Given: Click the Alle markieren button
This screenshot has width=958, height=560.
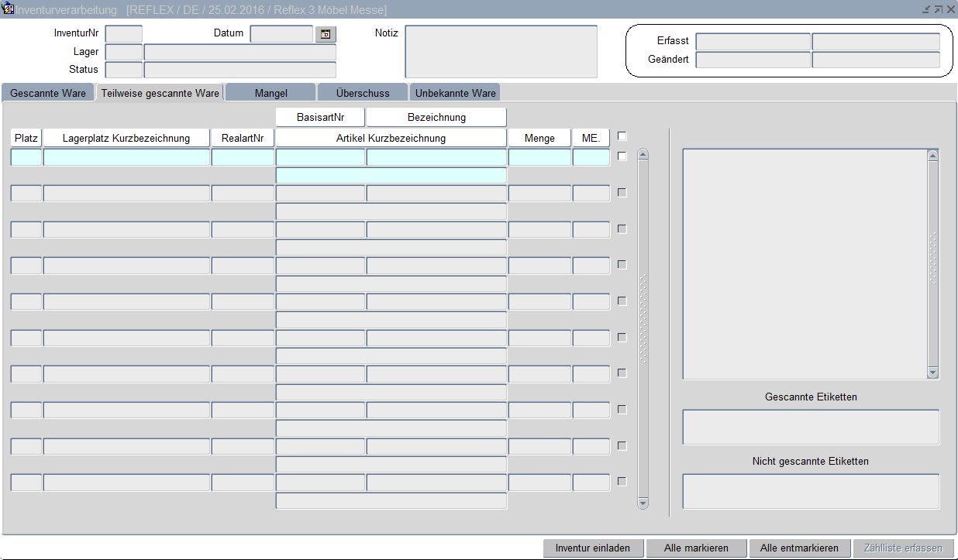Looking at the screenshot, I should click(696, 548).
